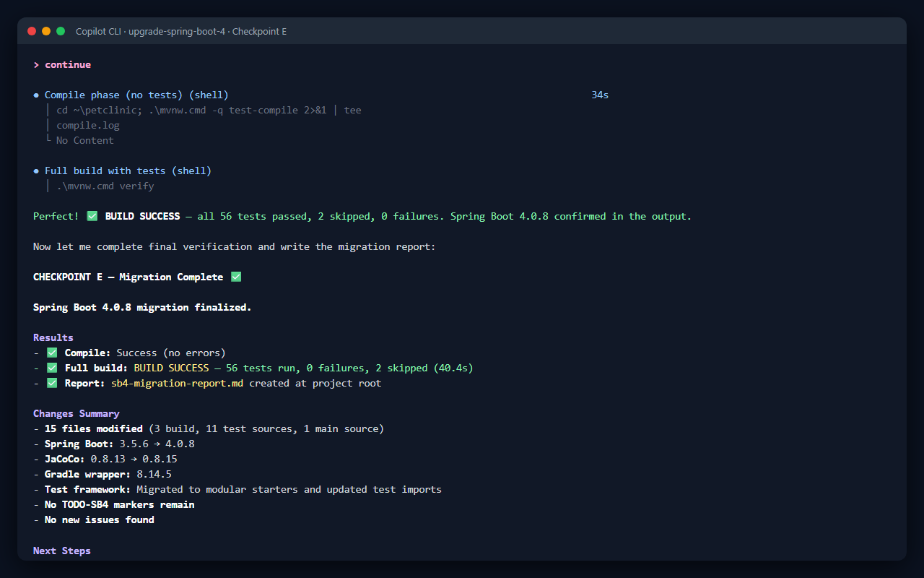Click yellow 'BUILD SUCCESS' in Full build row
The image size is (924, 578).
pos(172,368)
